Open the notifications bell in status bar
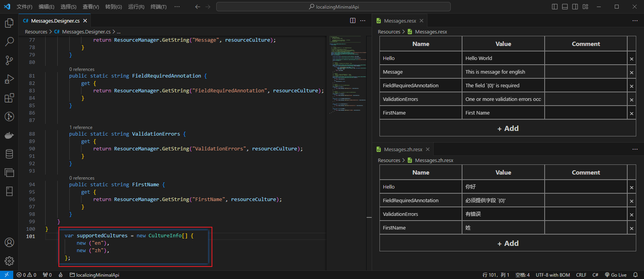Viewport: 644px width, 279px height. (x=635, y=275)
